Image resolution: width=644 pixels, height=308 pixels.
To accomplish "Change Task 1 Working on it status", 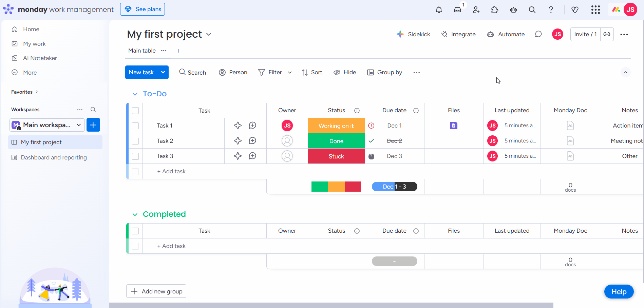I will tap(336, 126).
